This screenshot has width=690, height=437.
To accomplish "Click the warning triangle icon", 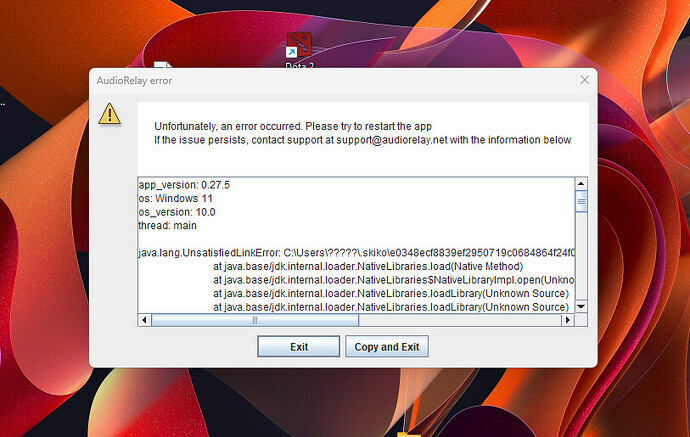I will 110,114.
